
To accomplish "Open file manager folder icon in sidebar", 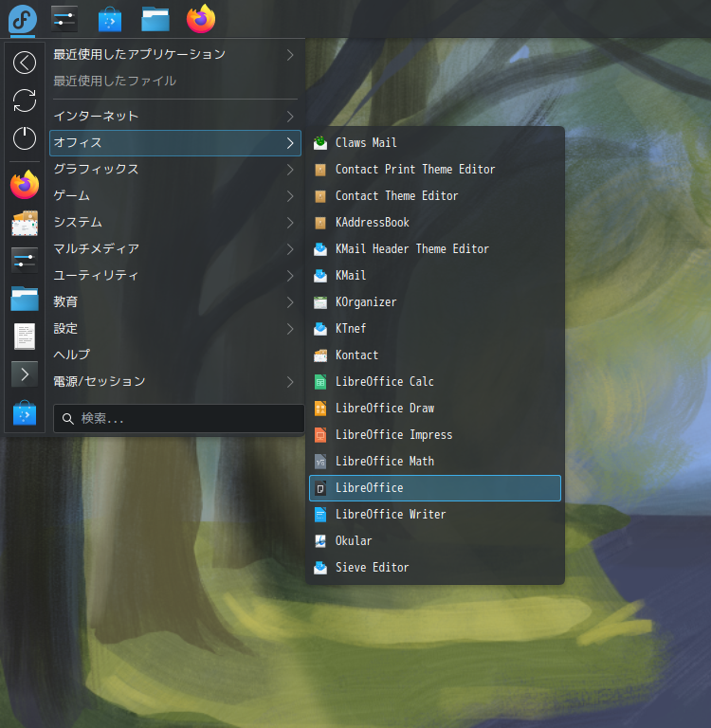I will pyautogui.click(x=25, y=298).
